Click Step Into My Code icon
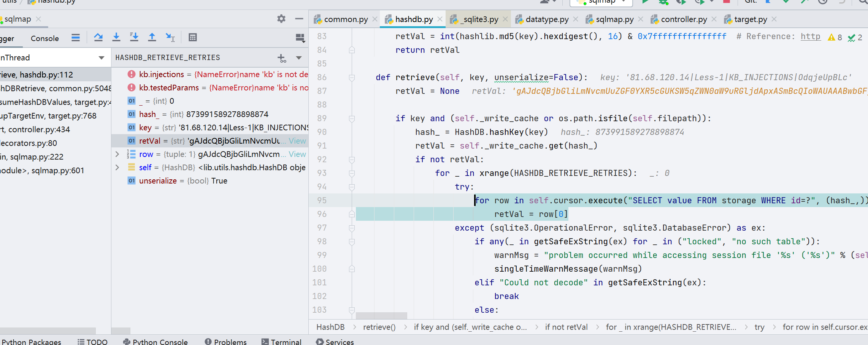 (x=134, y=37)
